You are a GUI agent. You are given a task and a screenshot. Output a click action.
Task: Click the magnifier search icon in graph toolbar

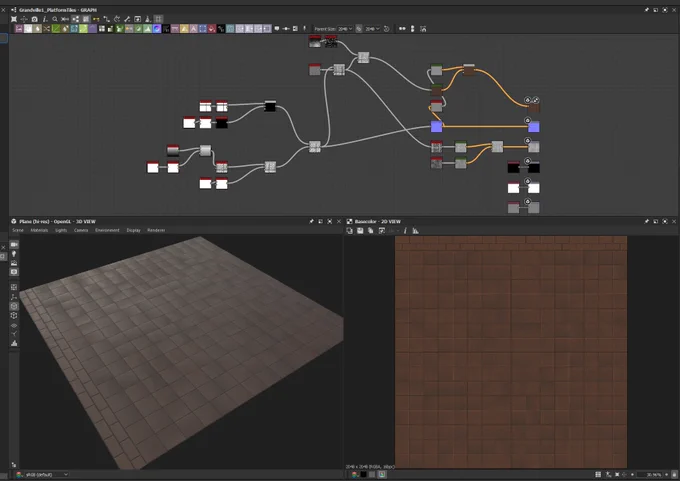(x=55, y=19)
